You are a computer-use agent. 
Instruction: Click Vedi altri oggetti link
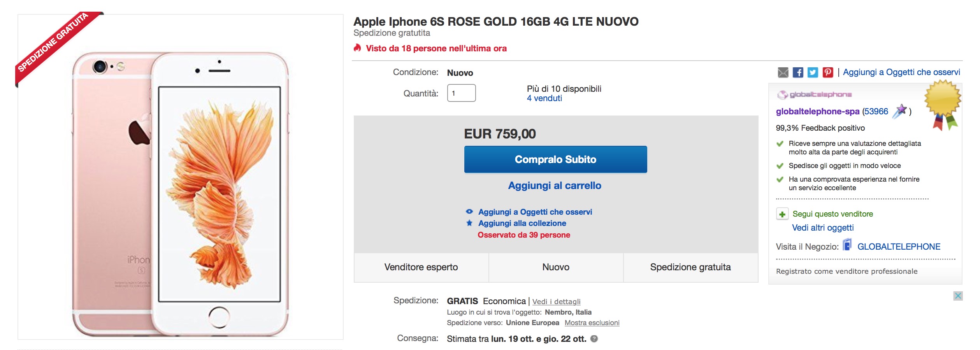[823, 228]
